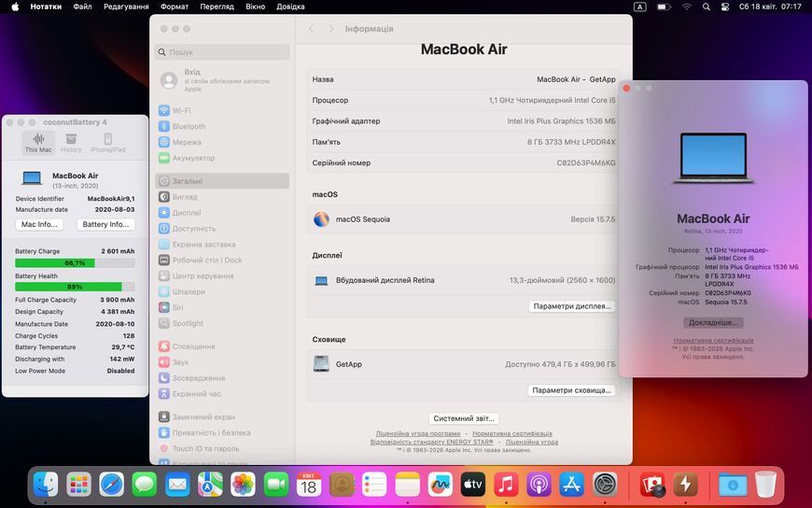Select Сповіщення in Settings sidebar
The width and height of the screenshot is (812, 508).
(x=222, y=346)
